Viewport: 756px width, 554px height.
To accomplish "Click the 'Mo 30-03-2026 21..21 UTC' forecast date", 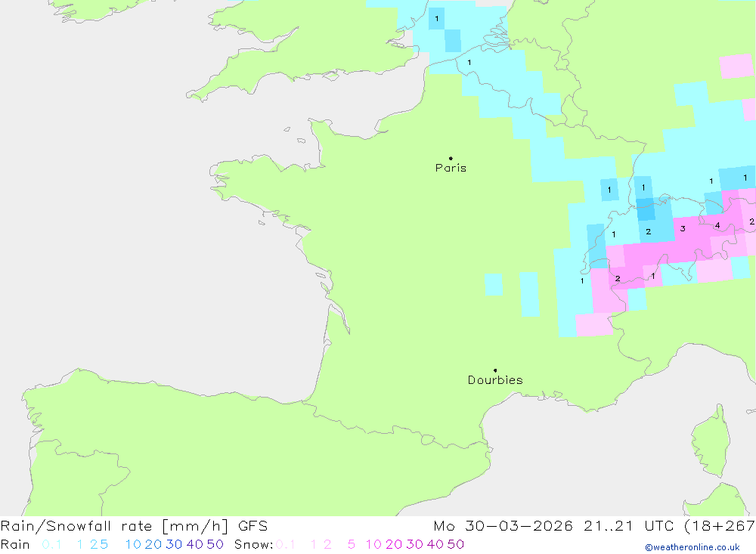I will pos(556,526).
